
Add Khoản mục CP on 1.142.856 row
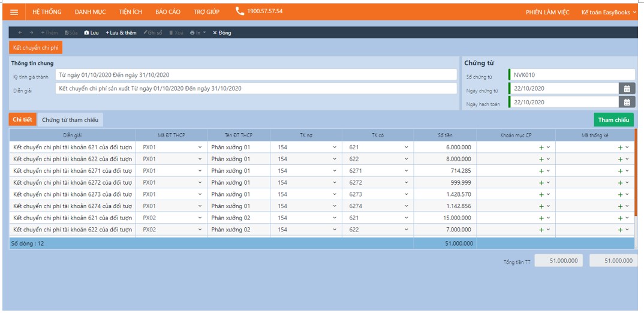click(x=541, y=206)
